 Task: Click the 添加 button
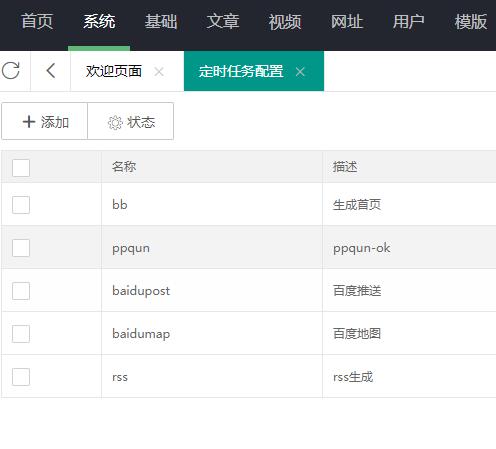tap(44, 121)
